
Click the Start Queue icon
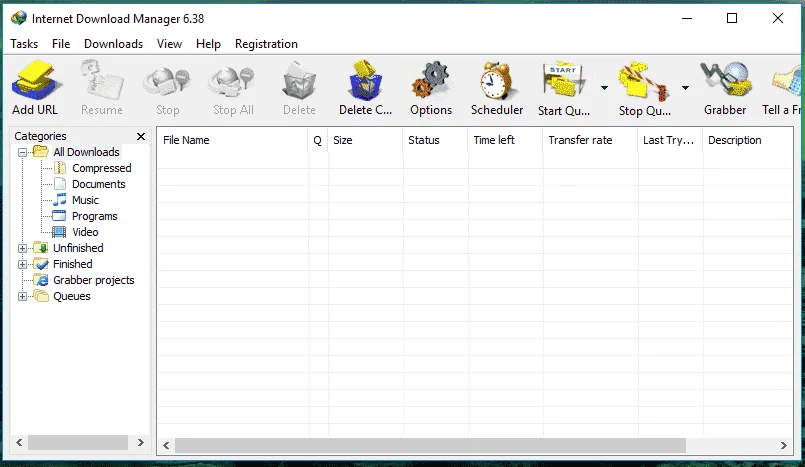(564, 80)
